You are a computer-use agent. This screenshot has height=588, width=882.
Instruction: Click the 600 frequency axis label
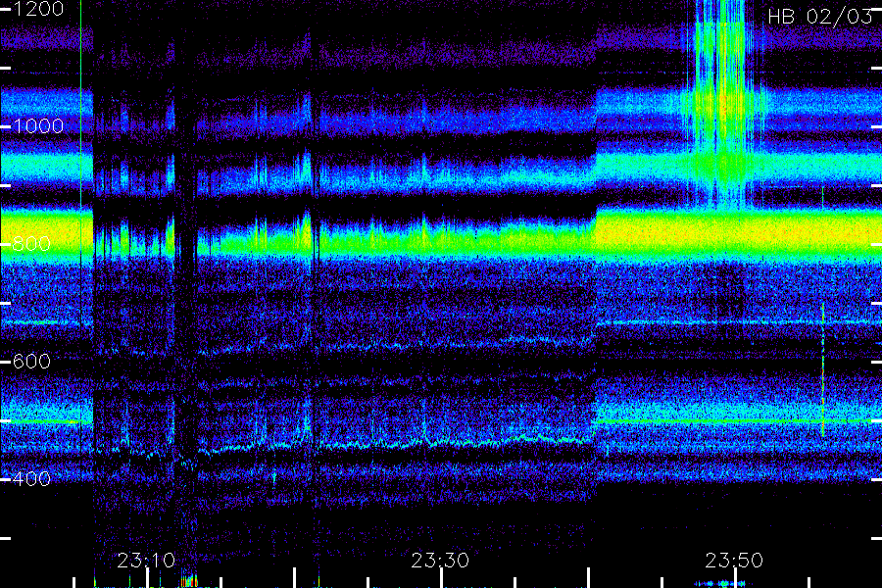(x=31, y=362)
